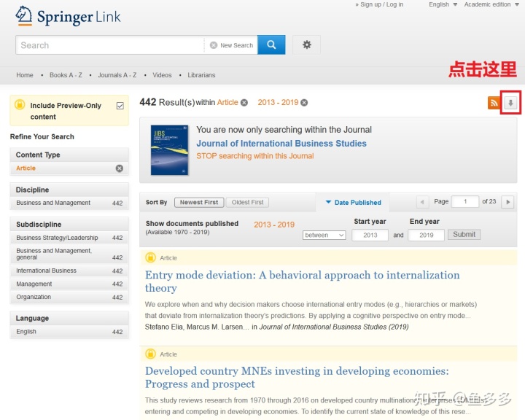Download search results via arrow icon

[510, 103]
